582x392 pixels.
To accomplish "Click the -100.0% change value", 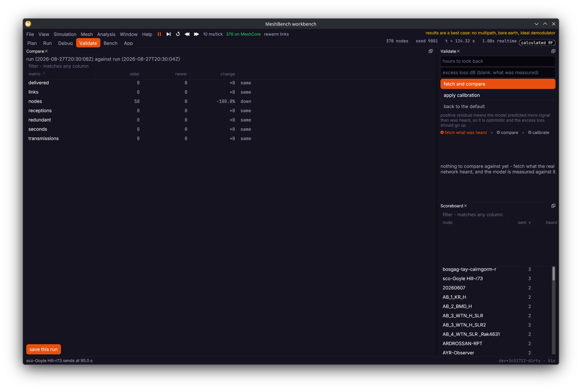I will tap(225, 101).
